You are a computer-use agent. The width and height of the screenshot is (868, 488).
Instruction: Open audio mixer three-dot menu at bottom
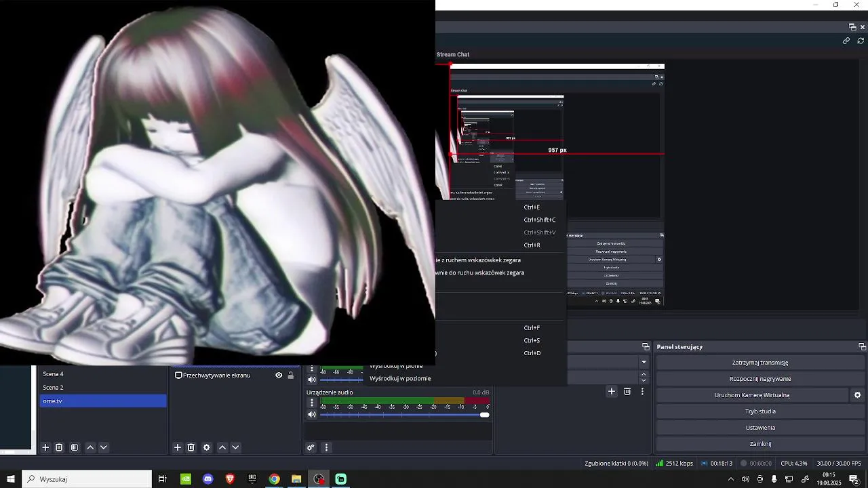(326, 447)
